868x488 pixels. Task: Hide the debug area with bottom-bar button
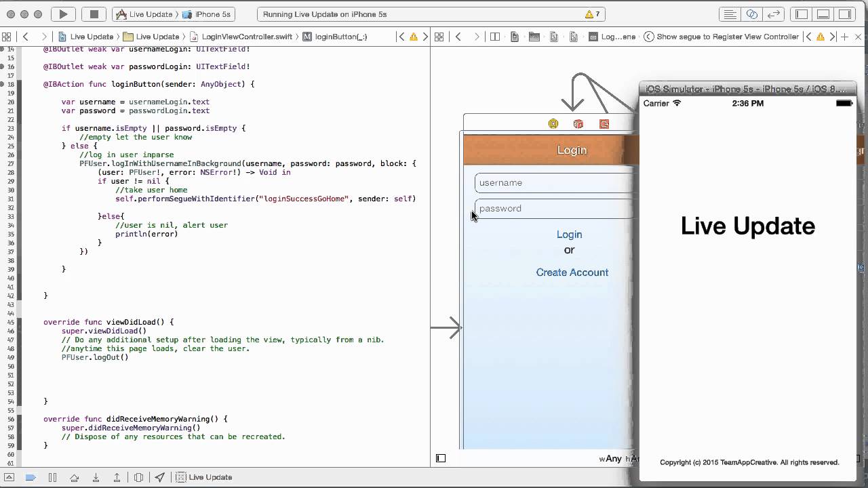pos(9,477)
